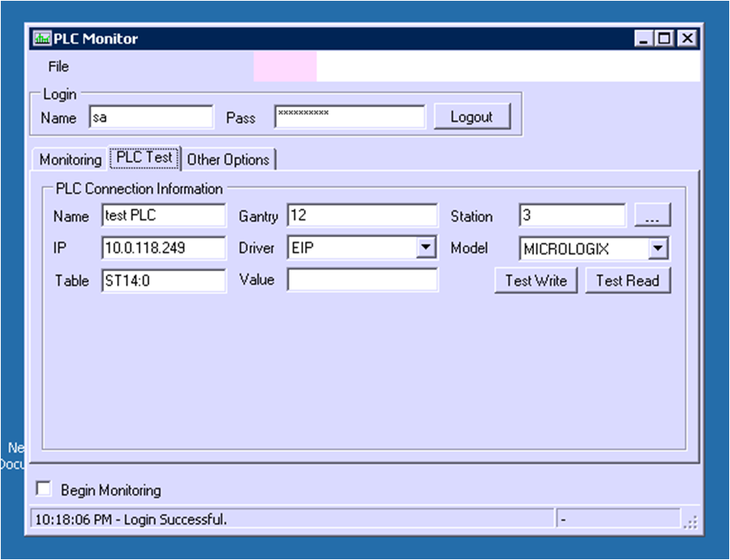Click the Gantry number field
This screenshot has height=560, width=730.
pyautogui.click(x=362, y=216)
